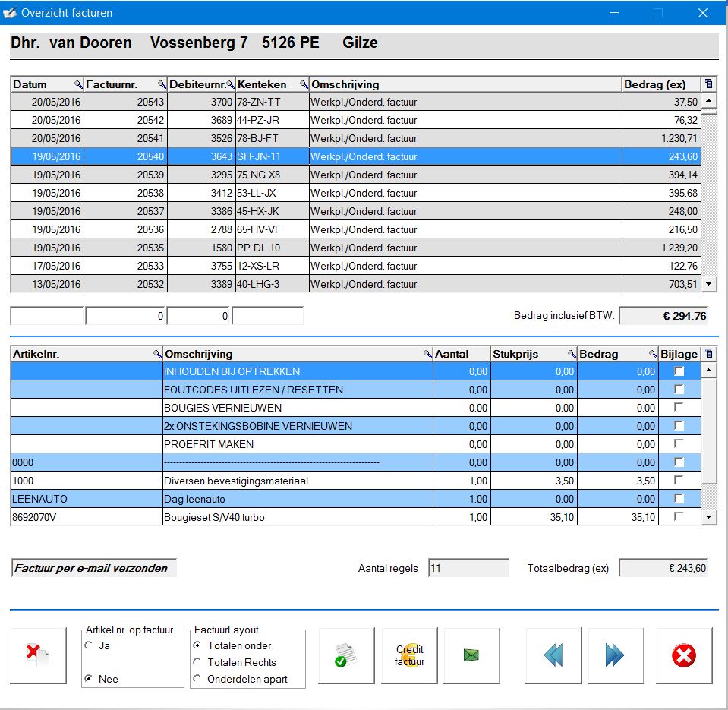Select the Totalen Rechts layout option

(x=198, y=662)
